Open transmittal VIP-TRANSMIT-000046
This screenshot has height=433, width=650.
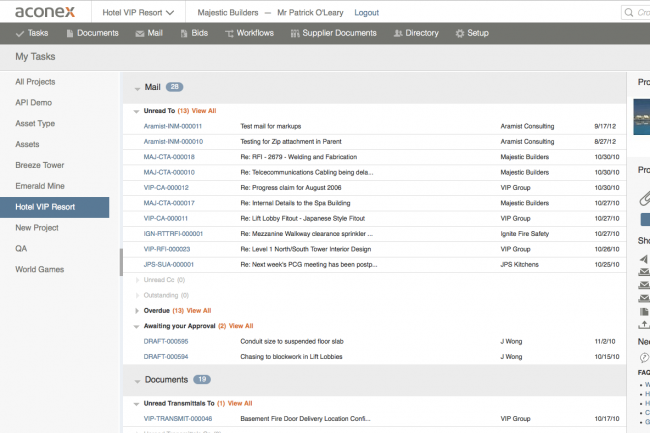[178, 419]
